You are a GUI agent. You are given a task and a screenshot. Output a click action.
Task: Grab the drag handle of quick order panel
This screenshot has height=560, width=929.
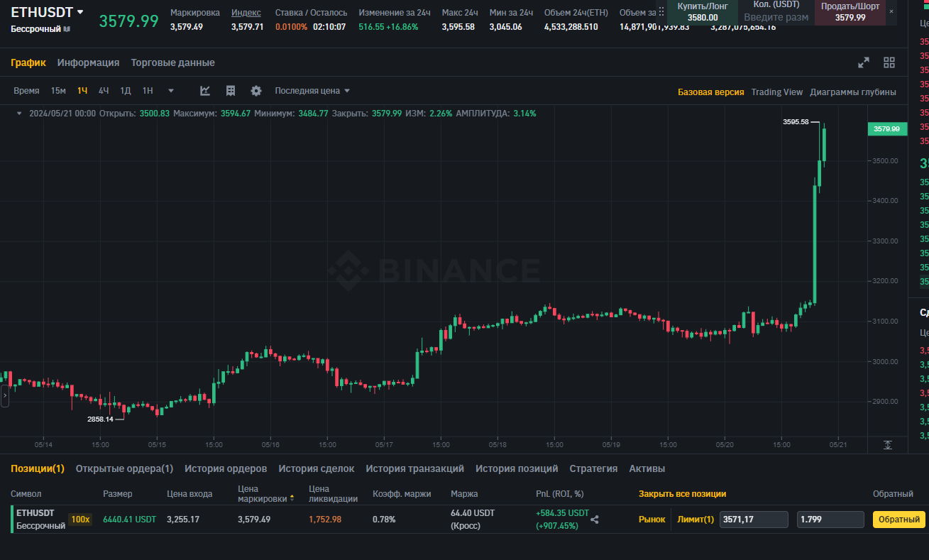pos(661,11)
